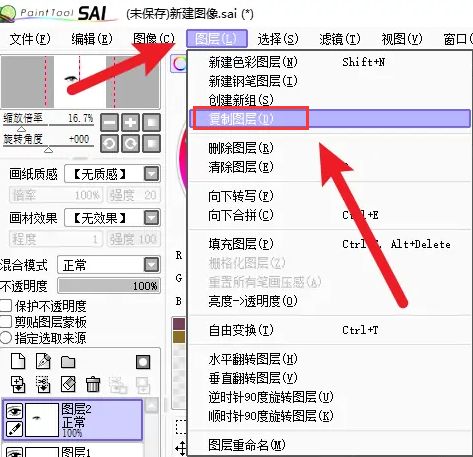Choose 填充图层(P) menu entry
Screen dimensions: 473x457
pyautogui.click(x=330, y=244)
